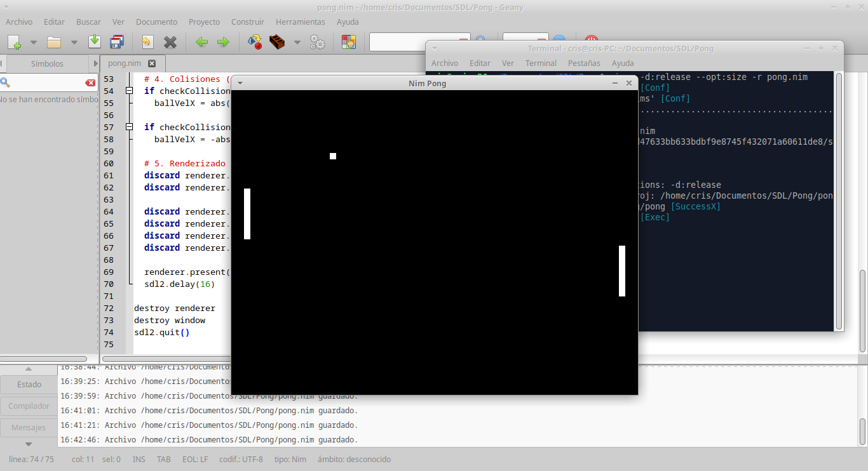Open the Estado message tab
The height and width of the screenshot is (471, 868).
click(x=29, y=385)
